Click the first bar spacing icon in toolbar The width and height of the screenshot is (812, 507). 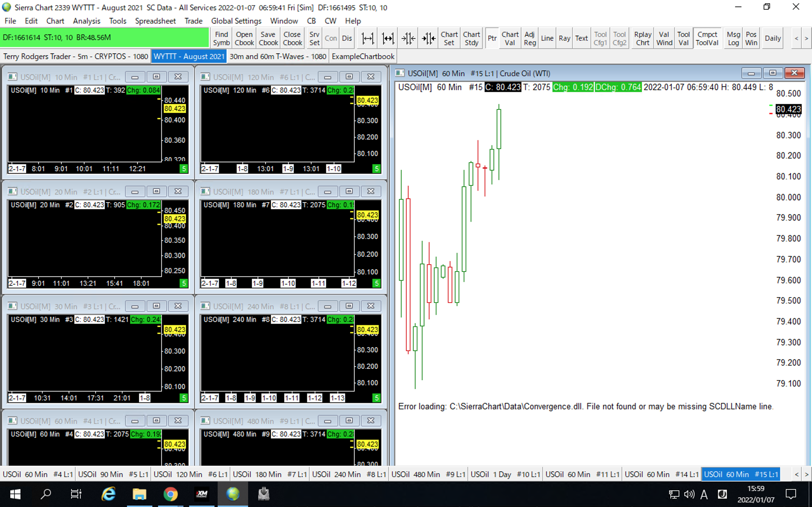click(368, 39)
